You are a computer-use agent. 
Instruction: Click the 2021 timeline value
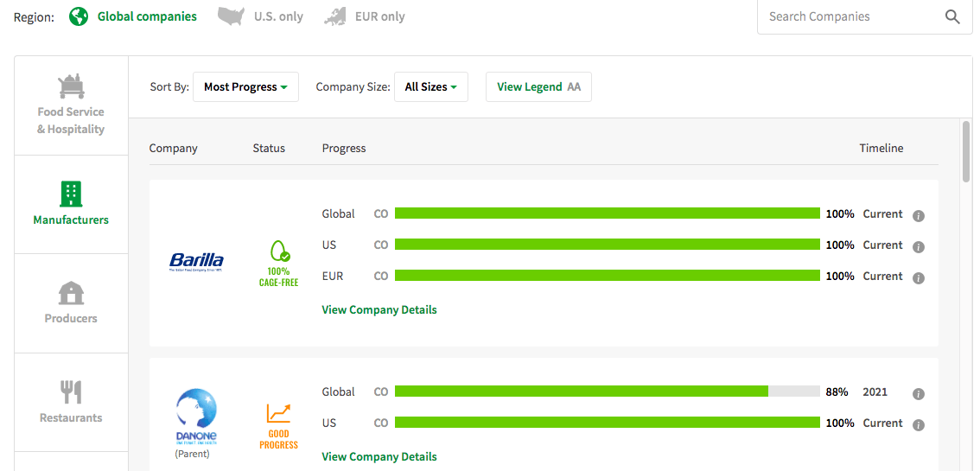875,392
